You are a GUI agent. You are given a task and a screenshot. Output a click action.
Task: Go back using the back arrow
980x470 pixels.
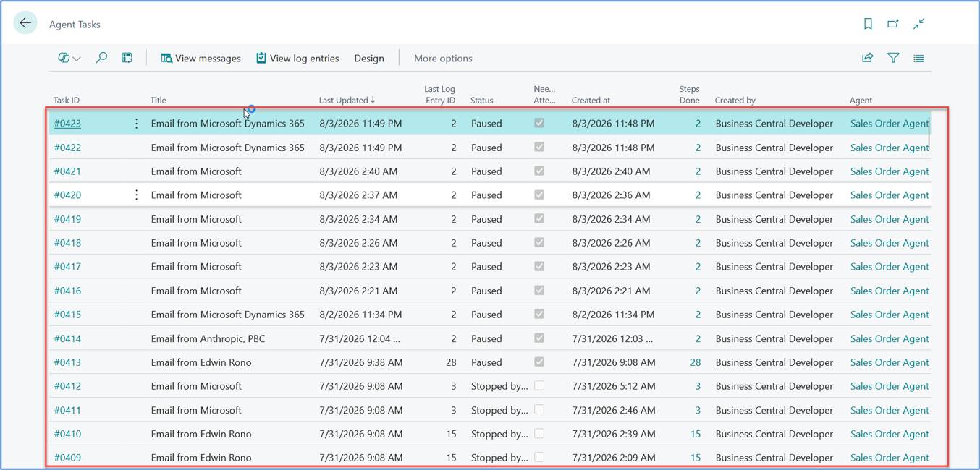(25, 23)
